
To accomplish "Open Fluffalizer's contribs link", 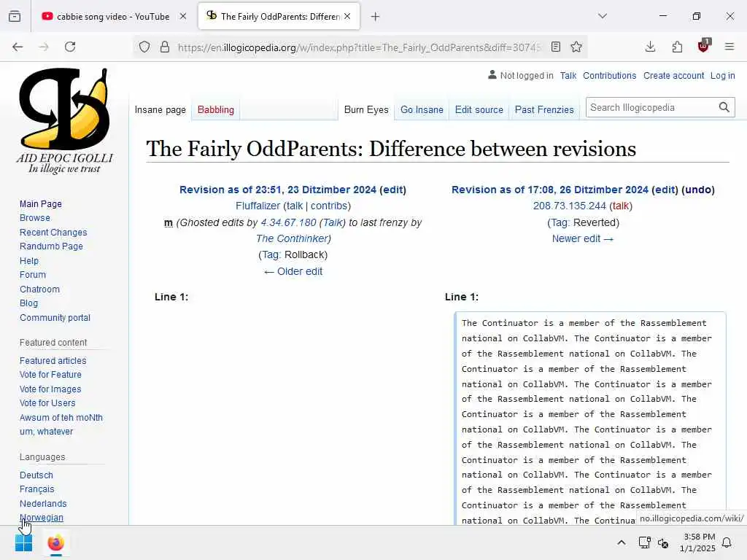I will pos(329,206).
